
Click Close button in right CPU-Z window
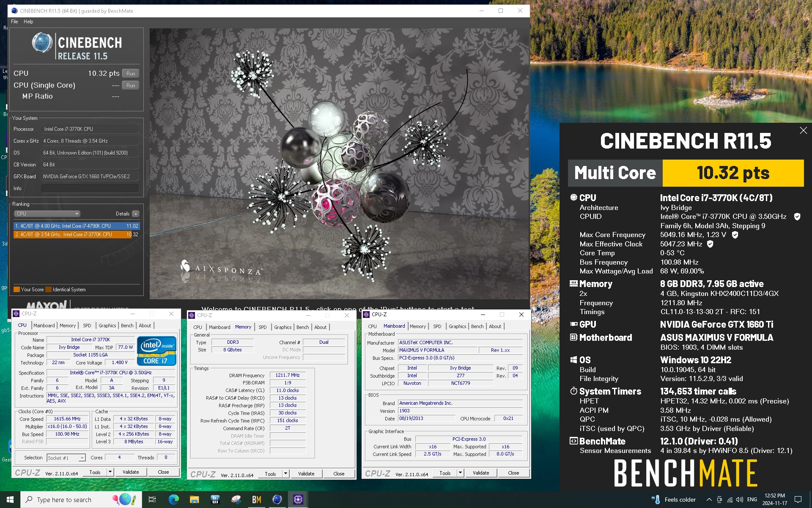tap(513, 473)
